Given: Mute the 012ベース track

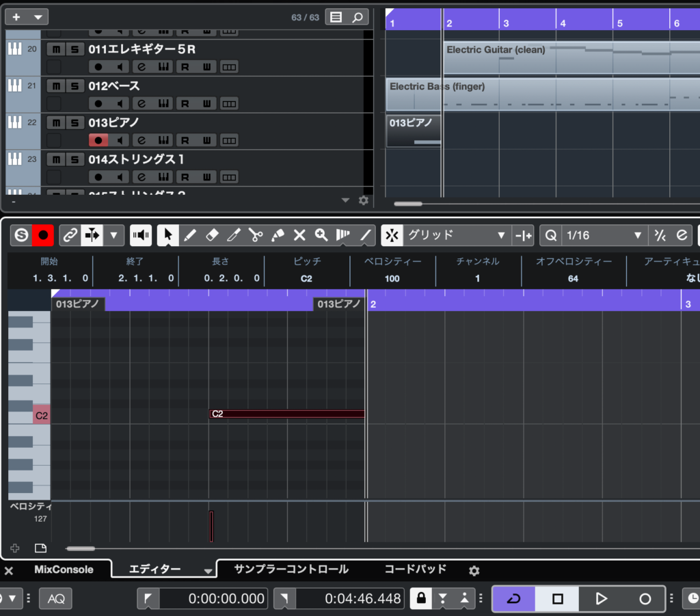Looking at the screenshot, I should [56, 86].
